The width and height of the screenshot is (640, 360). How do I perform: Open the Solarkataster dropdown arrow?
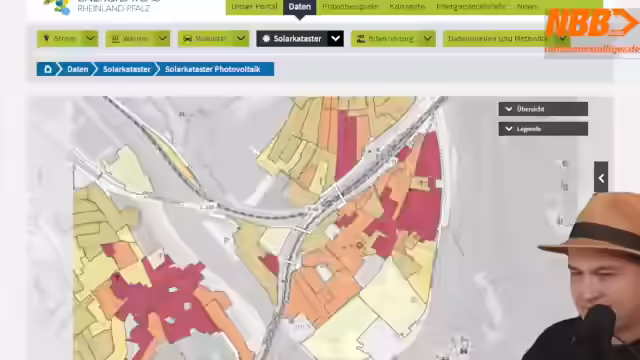pos(336,39)
